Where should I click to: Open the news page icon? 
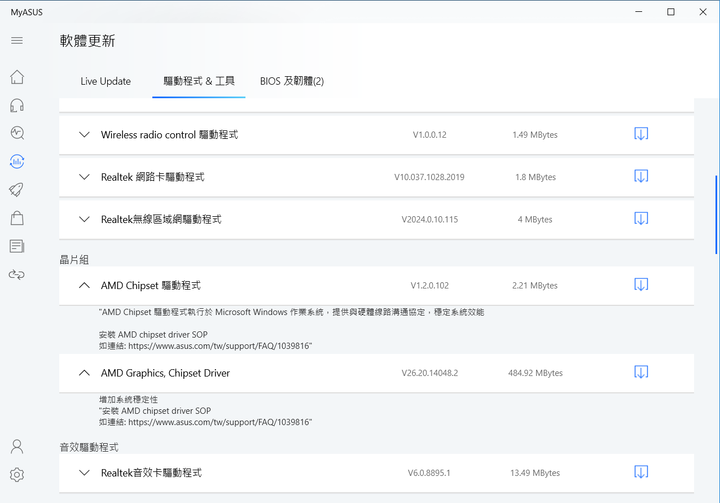[17, 246]
